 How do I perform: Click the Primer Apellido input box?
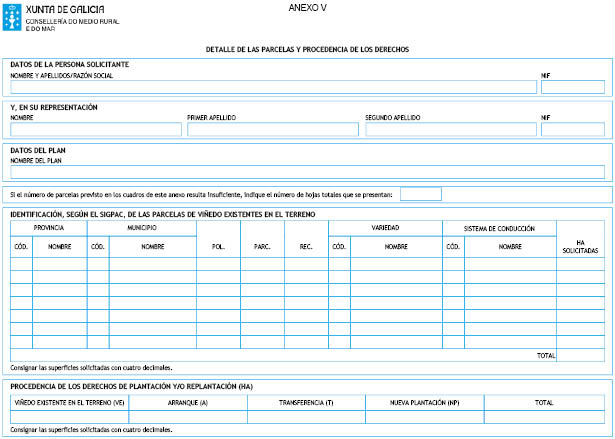(x=272, y=129)
